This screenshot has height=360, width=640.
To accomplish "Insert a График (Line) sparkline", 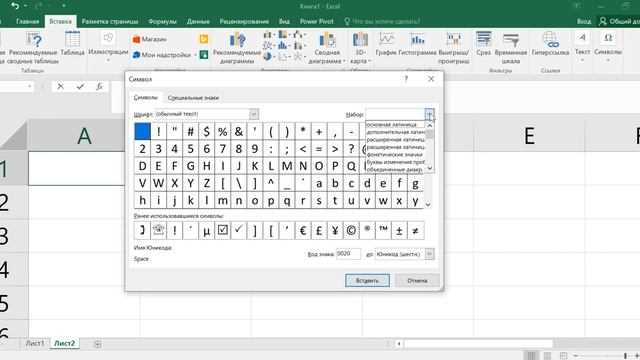I will pos(386,43).
